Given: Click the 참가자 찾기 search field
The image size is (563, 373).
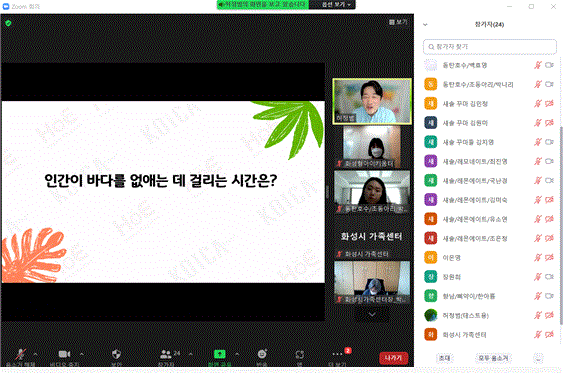Looking at the screenshot, I should (490, 47).
